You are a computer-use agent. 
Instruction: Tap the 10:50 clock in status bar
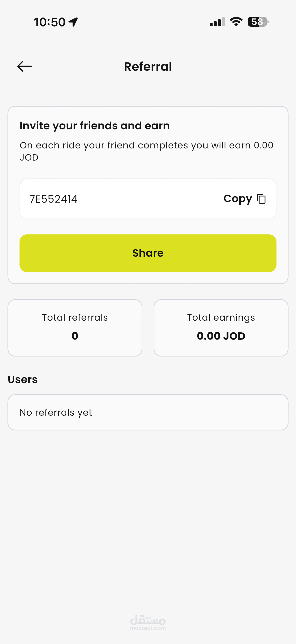[50, 22]
